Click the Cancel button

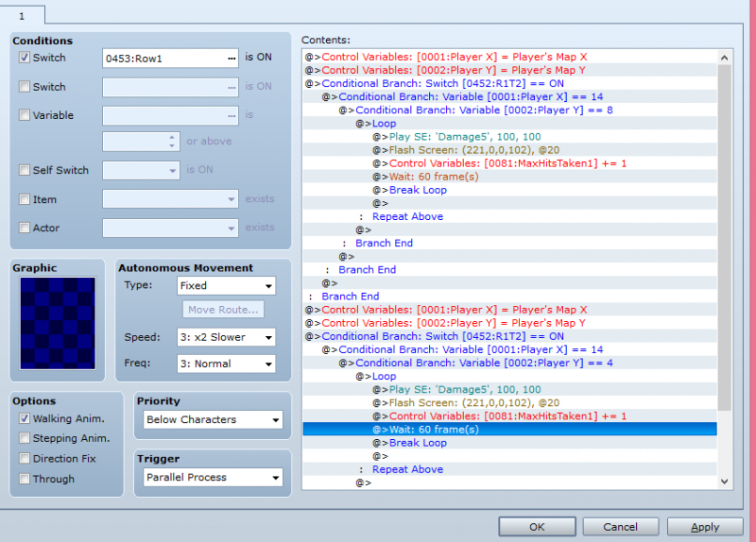tap(621, 527)
